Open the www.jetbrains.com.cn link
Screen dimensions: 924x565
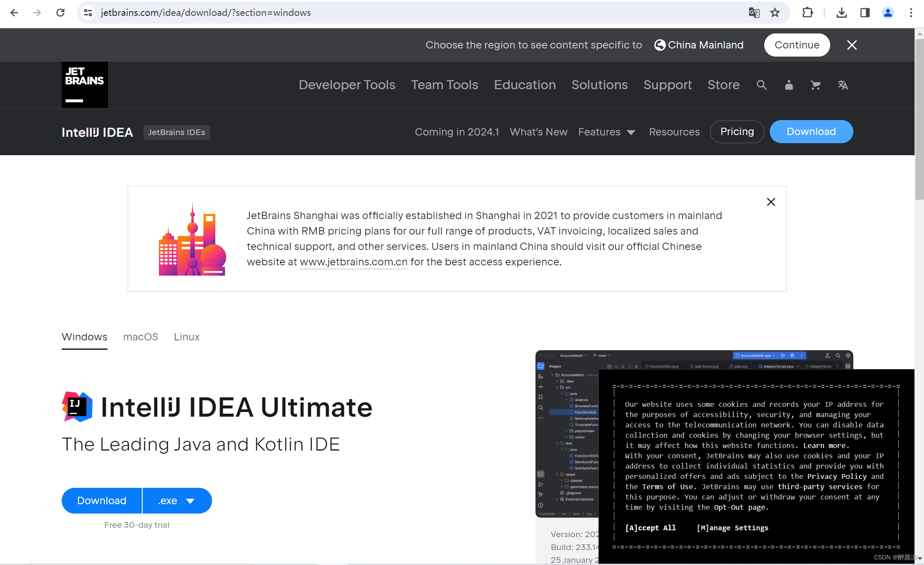[353, 262]
